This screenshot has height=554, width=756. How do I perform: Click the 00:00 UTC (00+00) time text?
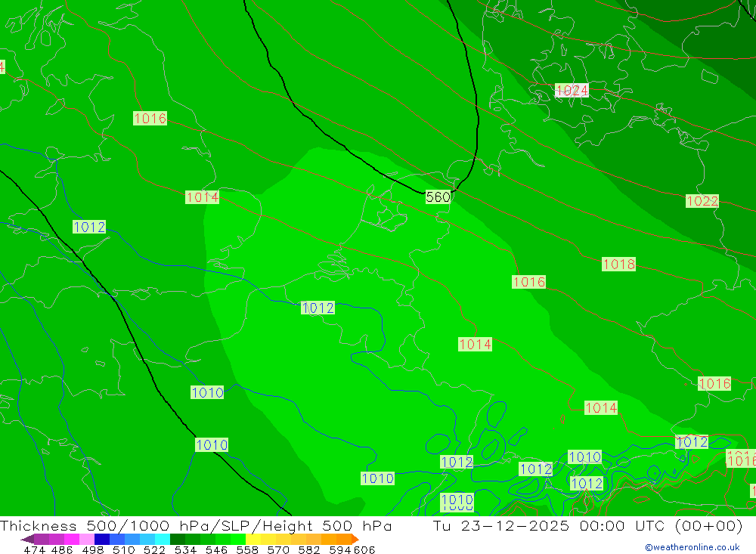[x=661, y=525]
